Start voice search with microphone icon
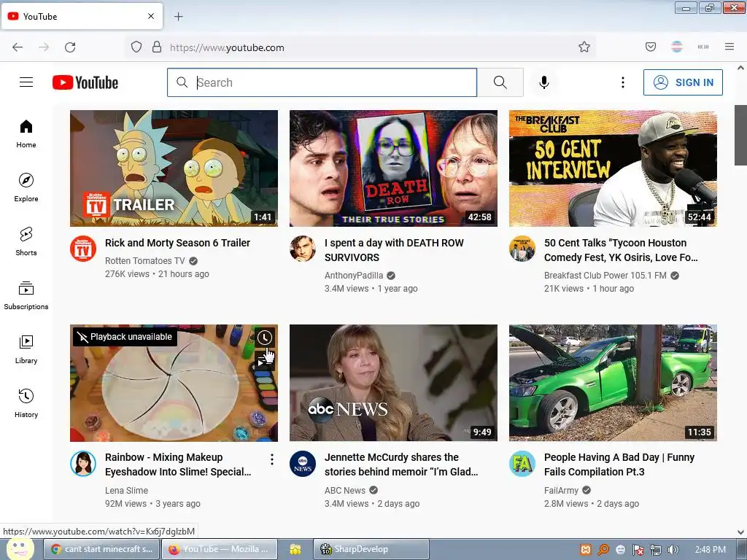Image resolution: width=747 pixels, height=560 pixels. (x=544, y=82)
